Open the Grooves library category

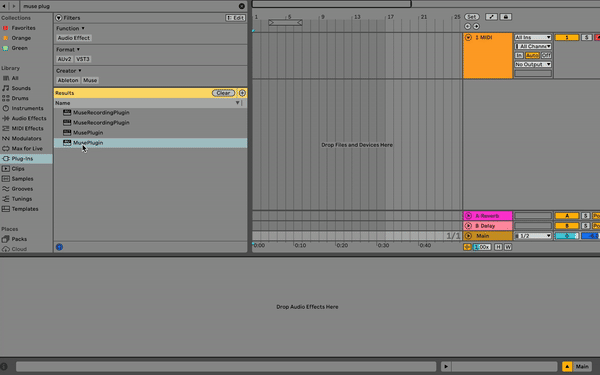[x=22, y=189]
